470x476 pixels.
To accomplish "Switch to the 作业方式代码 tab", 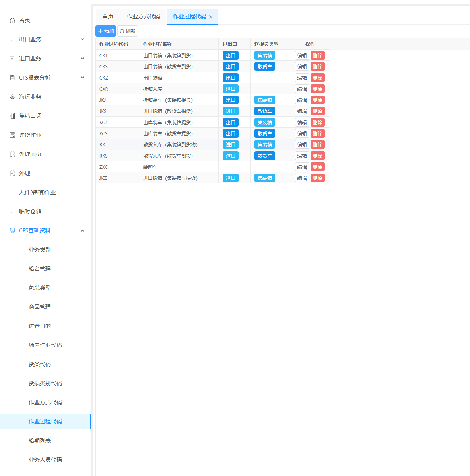I will pos(143,16).
